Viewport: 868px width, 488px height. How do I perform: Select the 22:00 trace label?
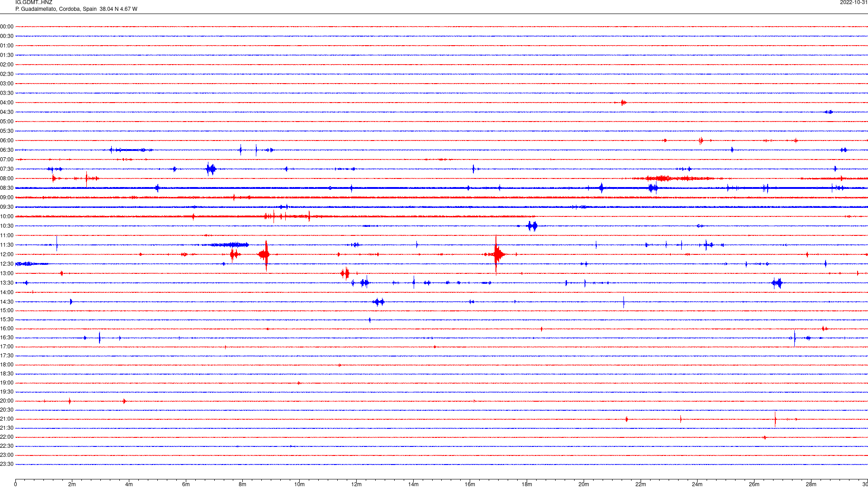coord(7,437)
